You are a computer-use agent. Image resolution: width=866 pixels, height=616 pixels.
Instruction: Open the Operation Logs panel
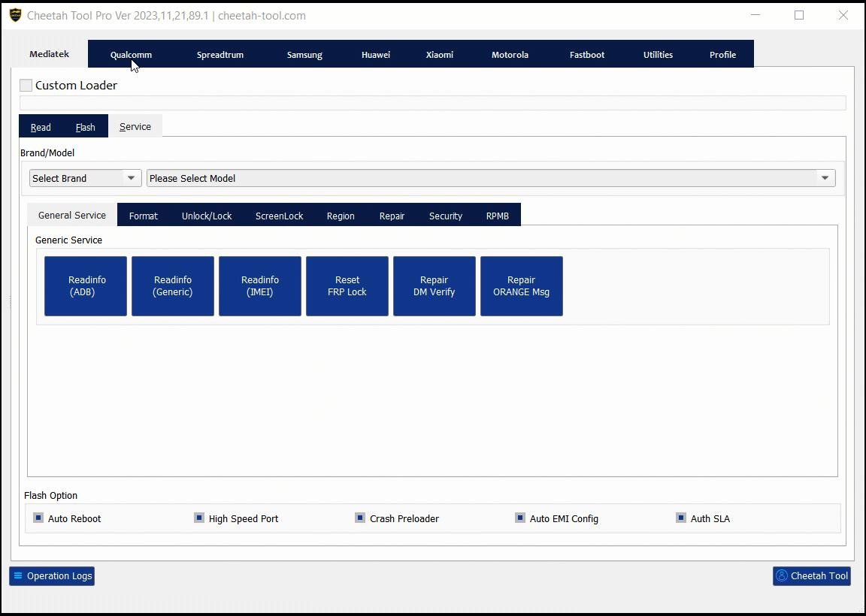[51, 575]
